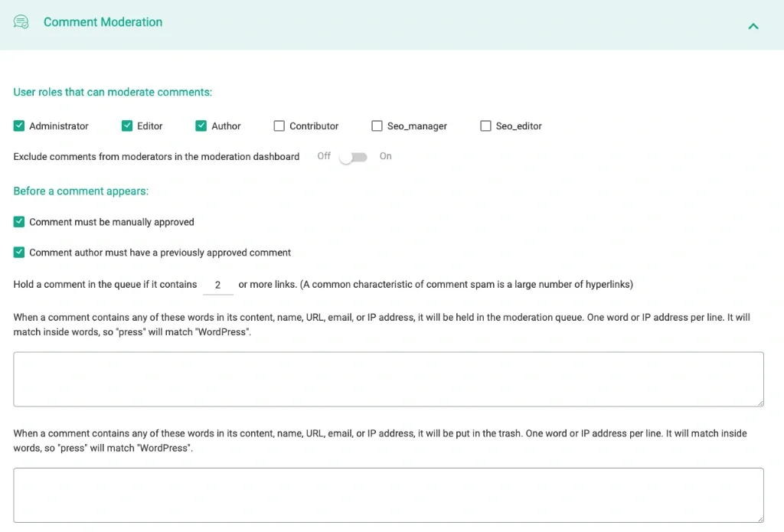Focus the trash words textarea
The height and width of the screenshot is (532, 784).
[388, 495]
